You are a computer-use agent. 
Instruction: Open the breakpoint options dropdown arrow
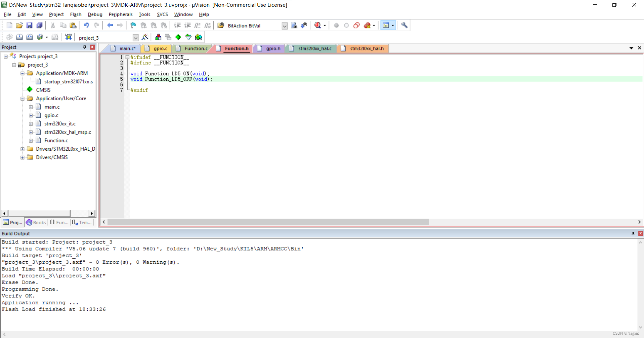[x=374, y=26]
